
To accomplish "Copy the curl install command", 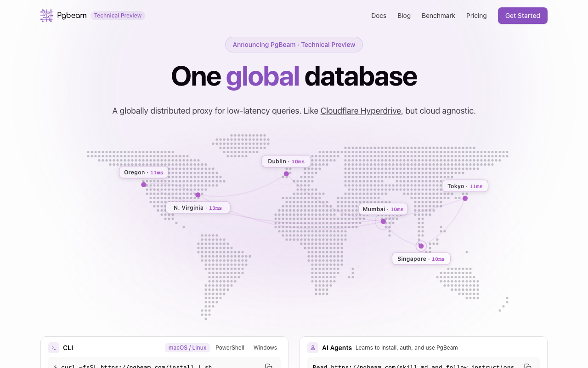I will click(x=269, y=366).
